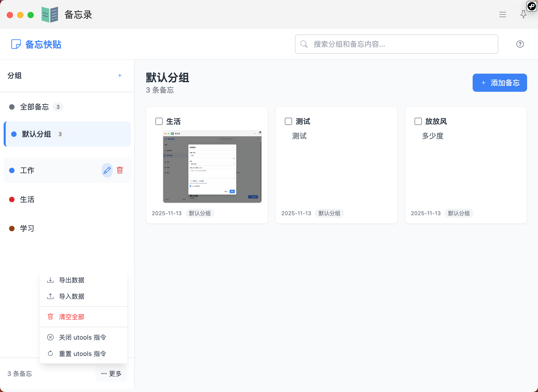This screenshot has height=392, width=538.
Task: Toggle the 更多 dropdown menu
Action: point(111,374)
